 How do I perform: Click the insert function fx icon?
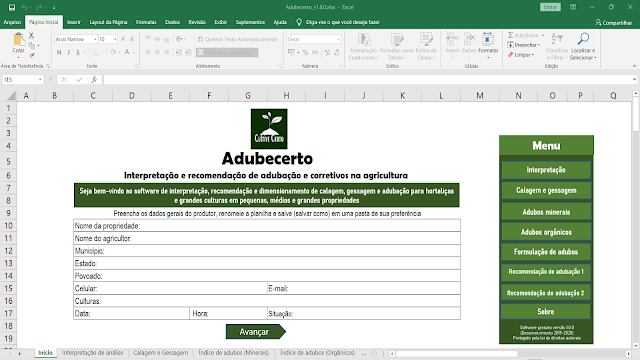(94, 80)
